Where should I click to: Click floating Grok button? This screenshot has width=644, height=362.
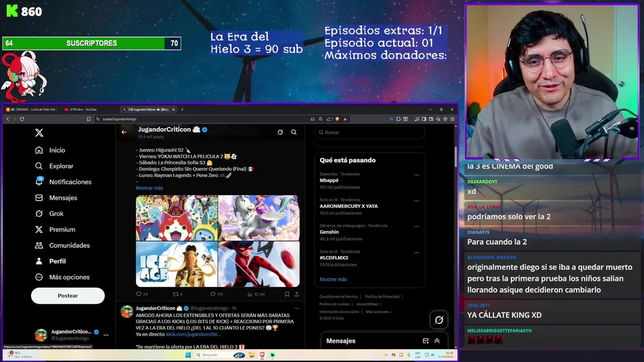439,320
